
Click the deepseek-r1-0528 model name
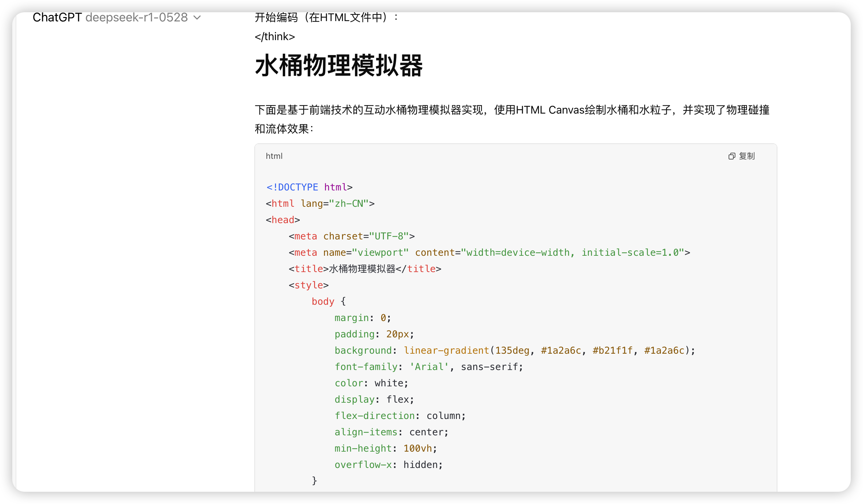136,17
